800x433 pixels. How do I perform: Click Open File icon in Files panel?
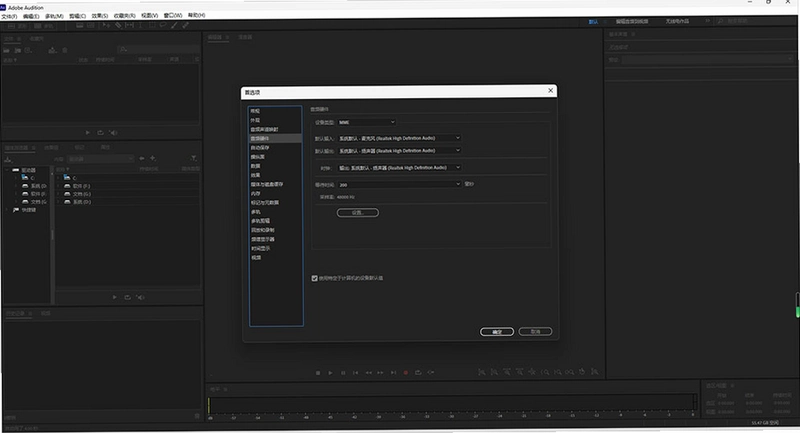[x=7, y=50]
